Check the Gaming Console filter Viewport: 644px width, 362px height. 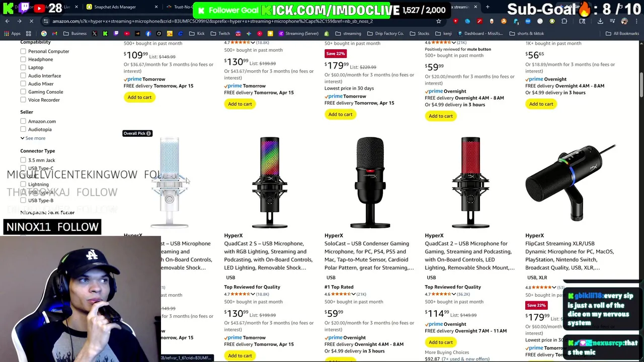(x=23, y=92)
